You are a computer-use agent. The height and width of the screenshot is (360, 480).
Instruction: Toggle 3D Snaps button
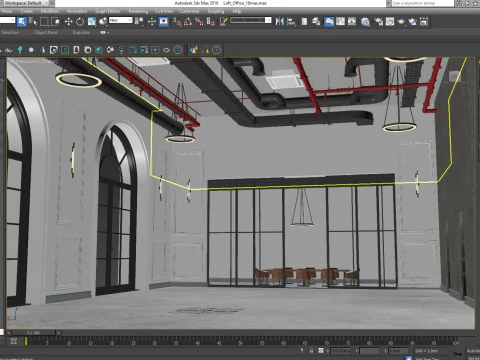[177, 22]
